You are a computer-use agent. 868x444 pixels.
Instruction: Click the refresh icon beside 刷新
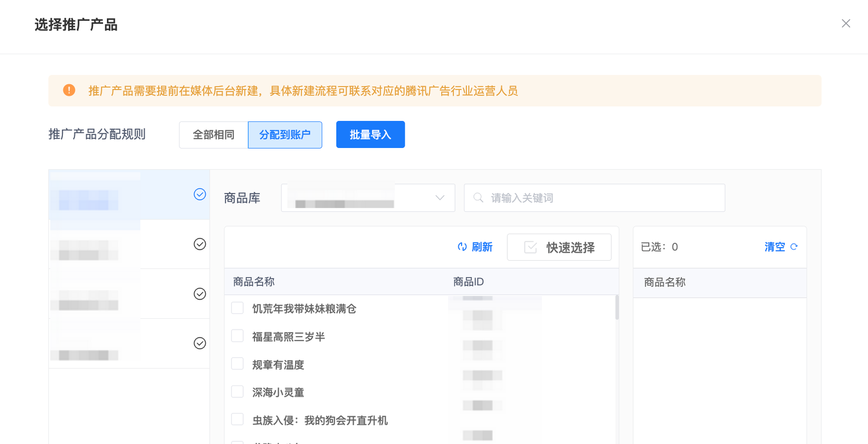coord(462,247)
